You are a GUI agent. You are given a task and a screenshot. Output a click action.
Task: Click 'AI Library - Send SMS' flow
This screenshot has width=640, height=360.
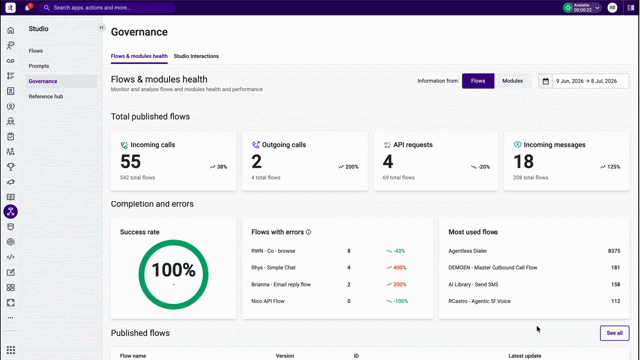pyautogui.click(x=473, y=284)
